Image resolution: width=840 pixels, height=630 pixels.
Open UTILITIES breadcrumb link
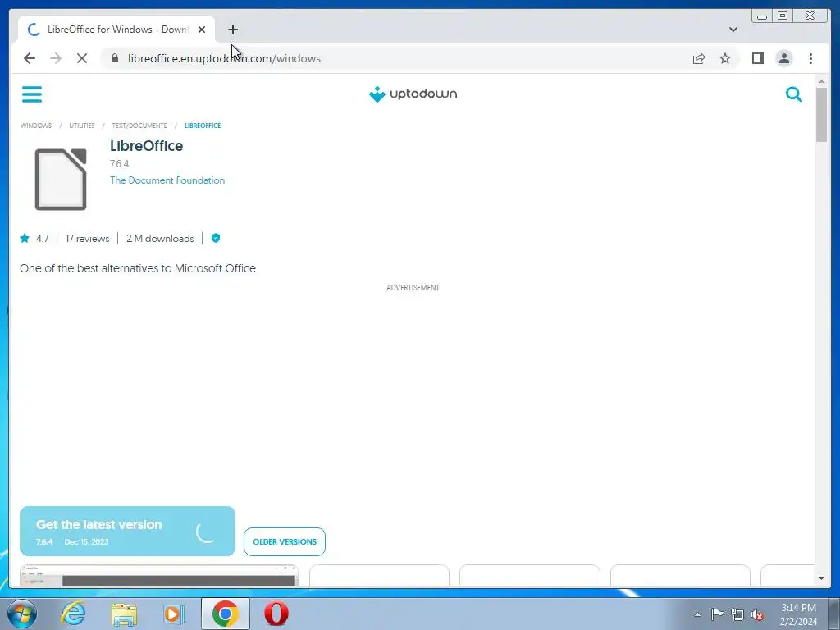[x=81, y=126]
